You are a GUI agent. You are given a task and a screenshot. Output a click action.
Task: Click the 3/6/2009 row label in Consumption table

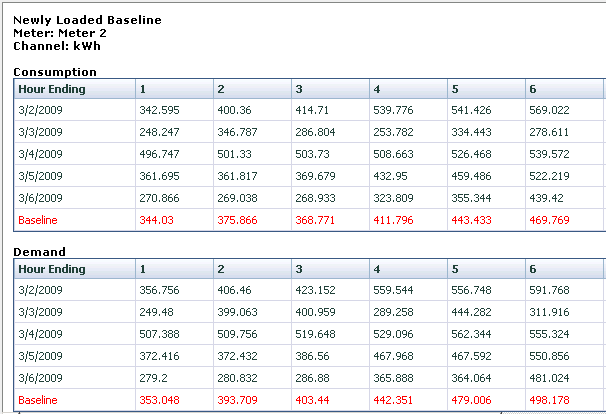pos(40,198)
